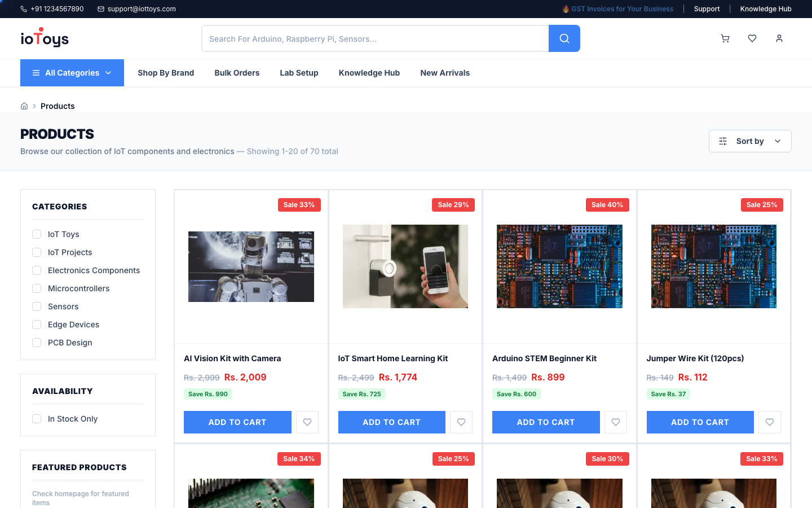Viewport: 812px width, 508px height.
Task: Click Arduino STEM Beginner Kit title
Action: coord(544,358)
